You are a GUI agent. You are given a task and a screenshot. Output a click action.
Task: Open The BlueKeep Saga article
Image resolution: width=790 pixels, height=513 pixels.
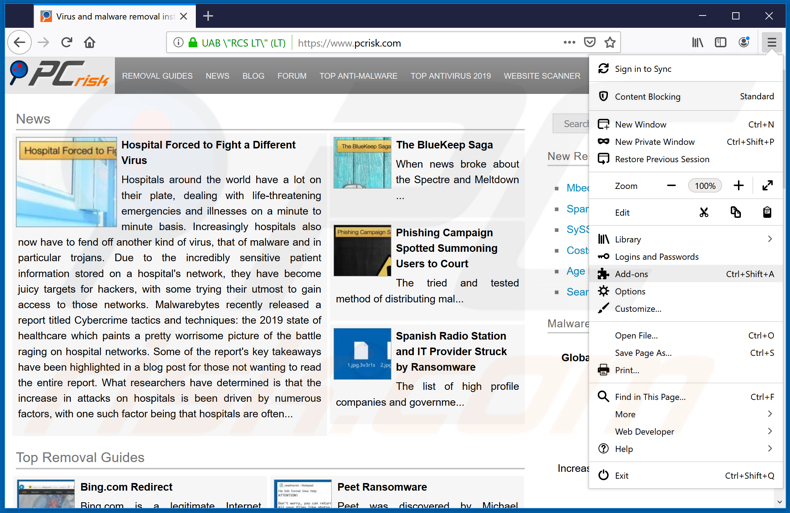point(444,145)
